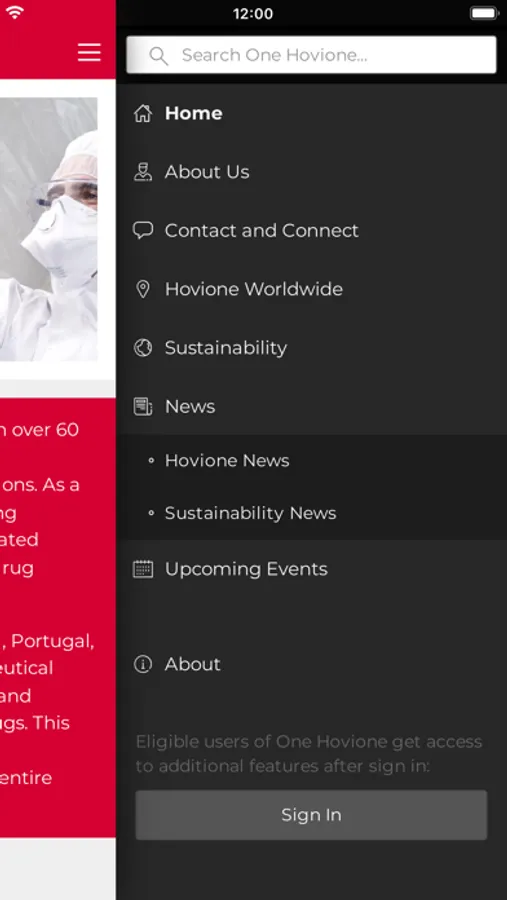507x900 pixels.
Task: Tap the hamburger menu icon
Action: coord(89,52)
